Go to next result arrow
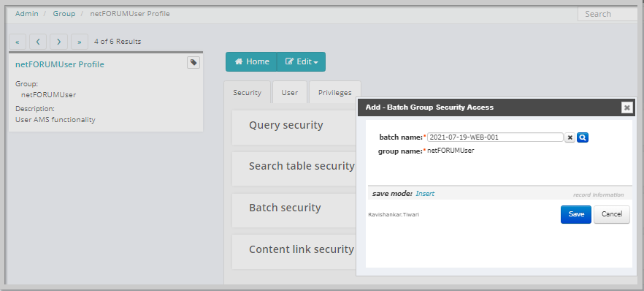The image size is (644, 291). tap(58, 42)
